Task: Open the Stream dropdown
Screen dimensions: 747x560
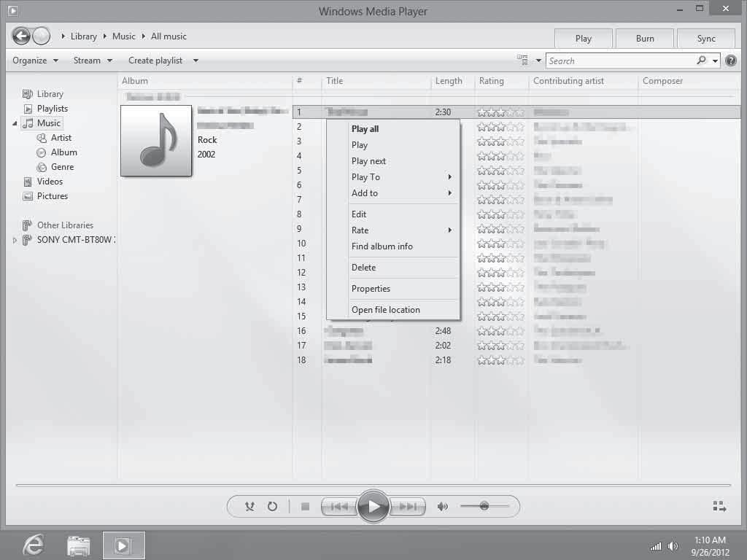Action: coord(93,61)
